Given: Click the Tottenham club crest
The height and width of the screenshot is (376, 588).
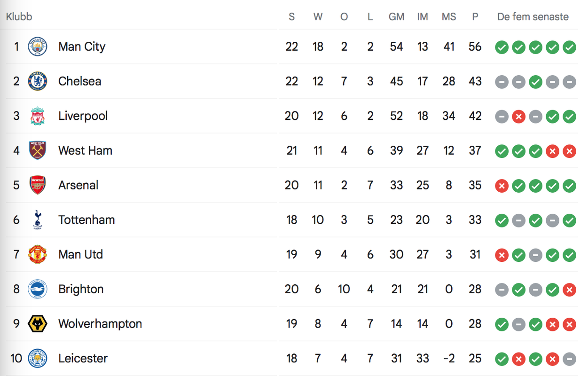Looking at the screenshot, I should (38, 220).
